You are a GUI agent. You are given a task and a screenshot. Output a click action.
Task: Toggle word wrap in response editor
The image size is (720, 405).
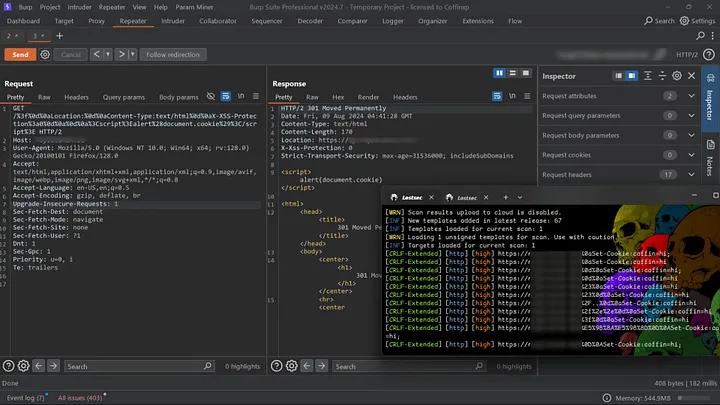point(497,96)
